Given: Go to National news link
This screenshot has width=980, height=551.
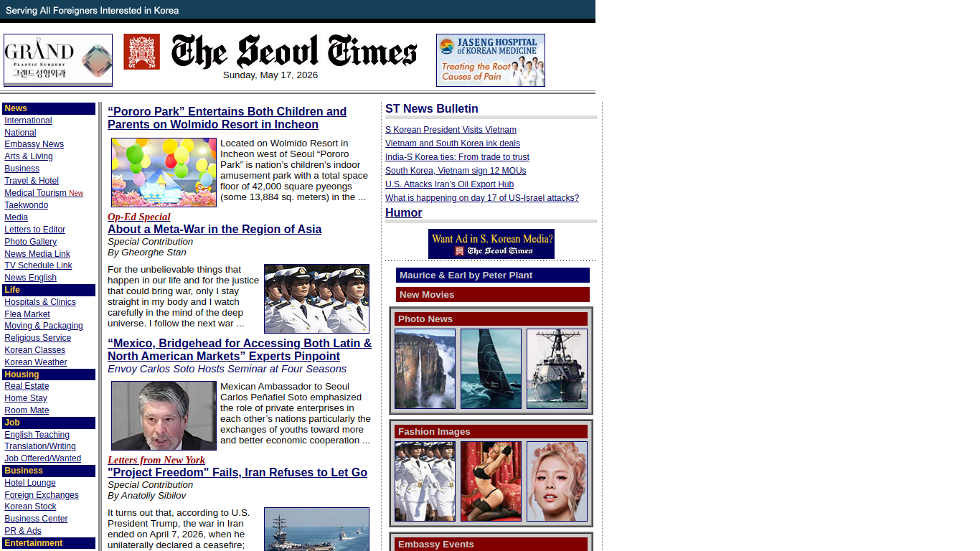Looking at the screenshot, I should tap(20, 133).
